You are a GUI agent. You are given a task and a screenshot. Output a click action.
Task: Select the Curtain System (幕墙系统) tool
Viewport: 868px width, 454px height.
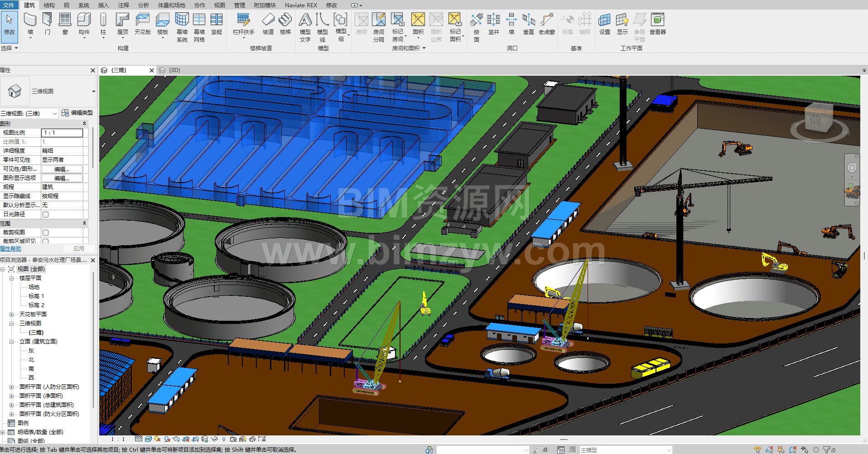(x=182, y=27)
